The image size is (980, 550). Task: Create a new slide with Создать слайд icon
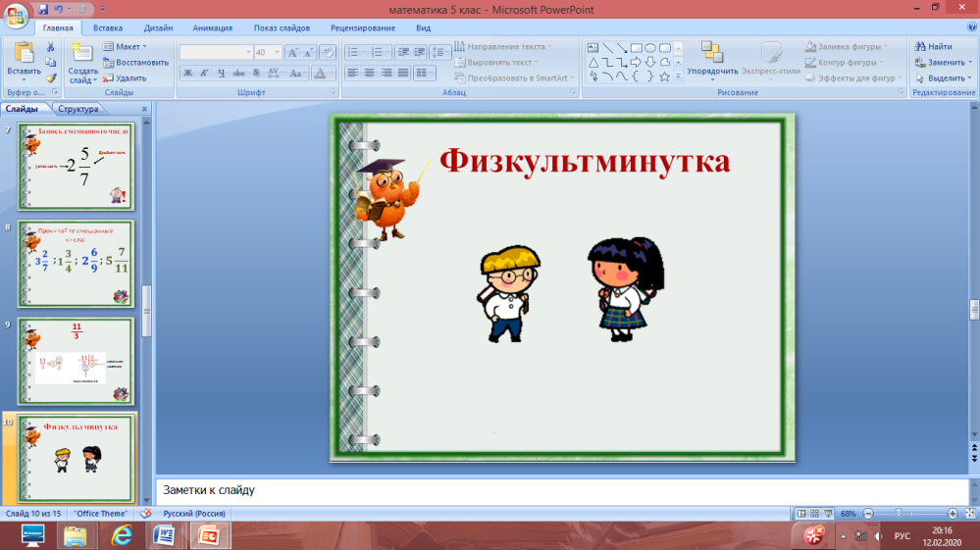coord(81,54)
